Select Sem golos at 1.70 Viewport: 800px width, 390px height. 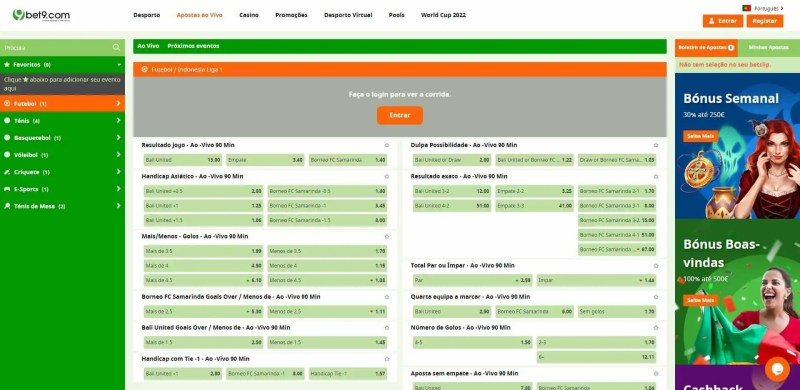tap(617, 311)
